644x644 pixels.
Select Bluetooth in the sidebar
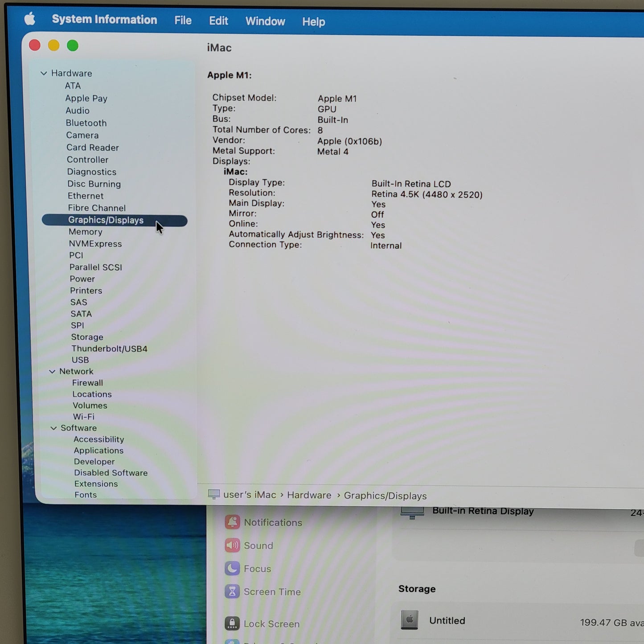point(86,123)
